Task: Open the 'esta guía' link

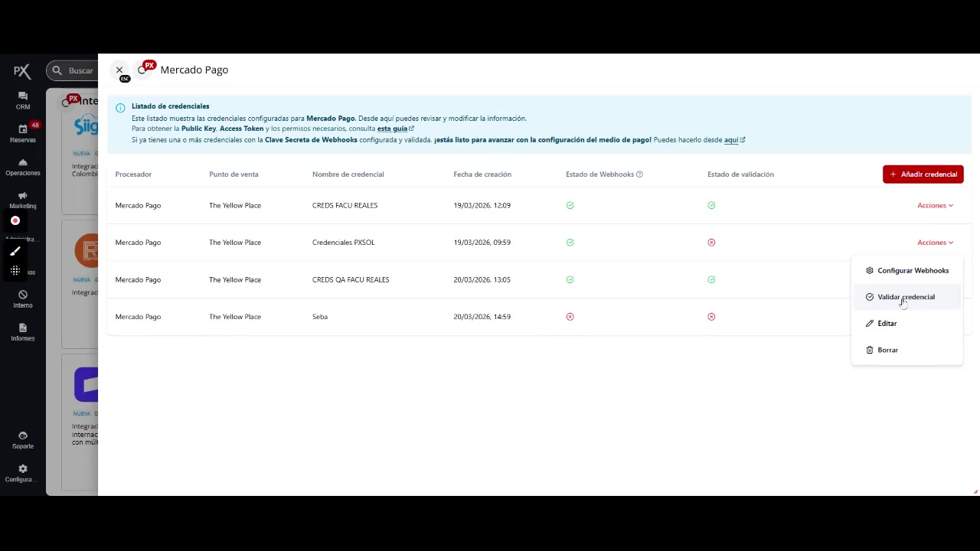Action: pyautogui.click(x=394, y=129)
